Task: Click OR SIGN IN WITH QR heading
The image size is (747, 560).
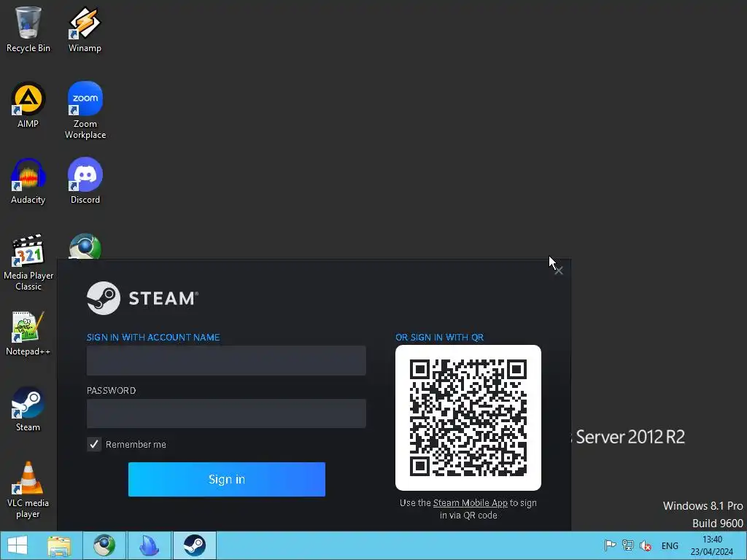Action: (x=439, y=337)
